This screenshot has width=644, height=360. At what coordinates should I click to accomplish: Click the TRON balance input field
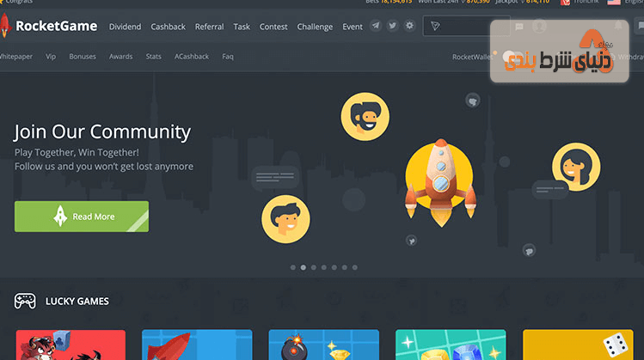[466, 27]
